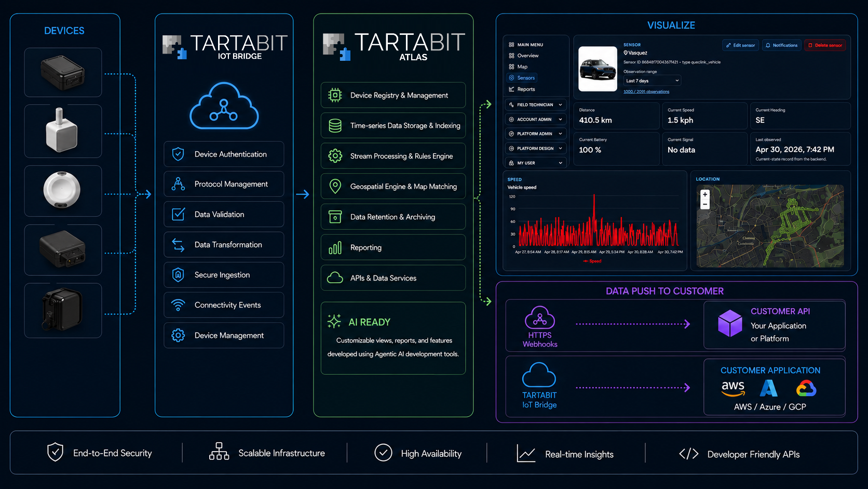The height and width of the screenshot is (489, 868).
Task: Click the Connectivity Events wifi icon
Action: point(178,305)
